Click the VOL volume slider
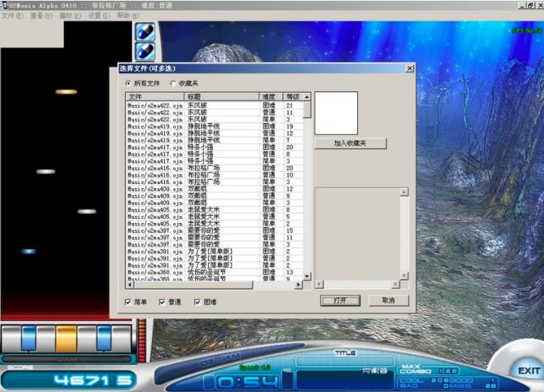544x392 pixels. click(288, 380)
